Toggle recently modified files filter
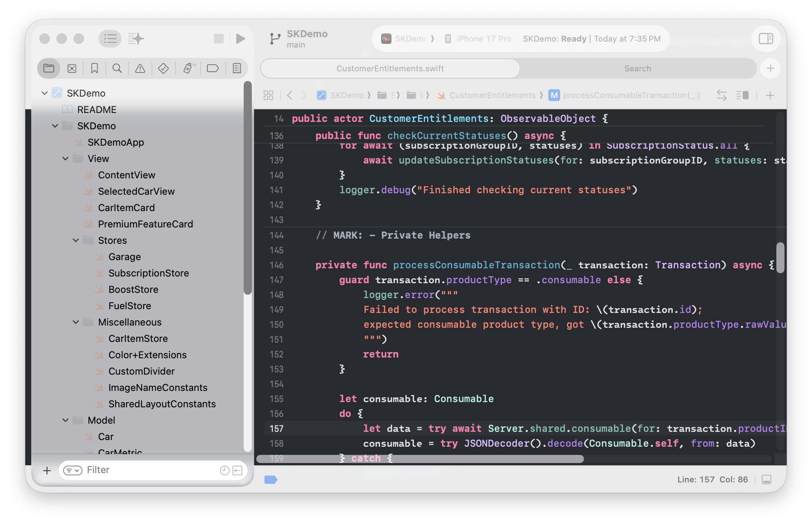 [224, 470]
